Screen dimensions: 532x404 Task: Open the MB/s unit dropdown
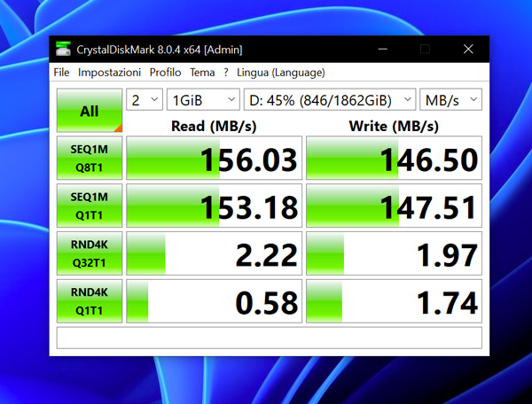point(451,99)
